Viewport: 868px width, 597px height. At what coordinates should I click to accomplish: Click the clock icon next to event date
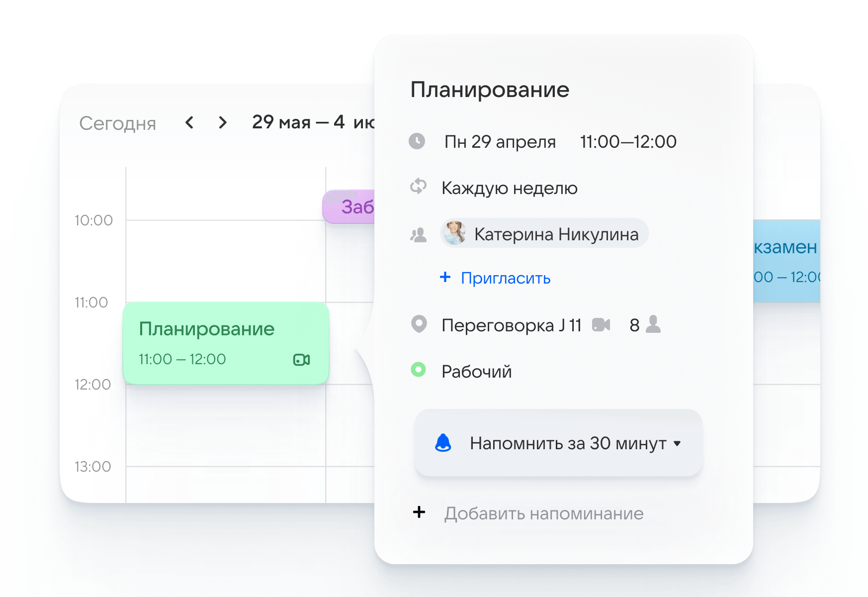pos(418,141)
